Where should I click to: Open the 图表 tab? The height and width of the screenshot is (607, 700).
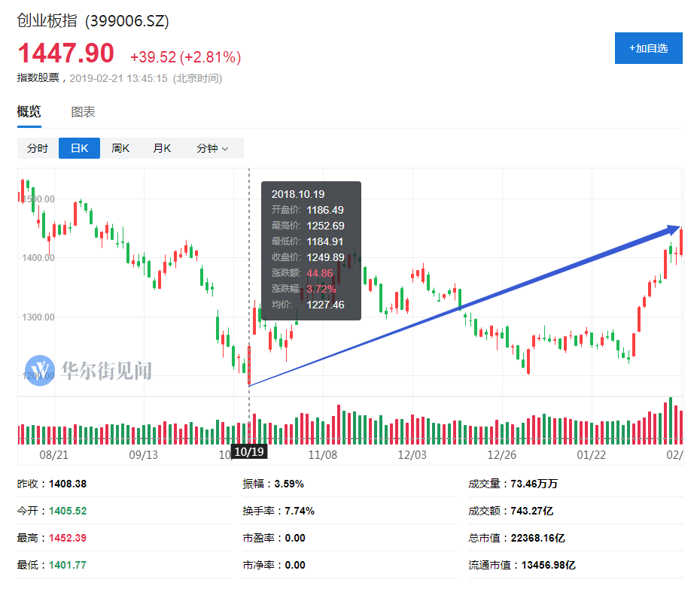click(83, 112)
